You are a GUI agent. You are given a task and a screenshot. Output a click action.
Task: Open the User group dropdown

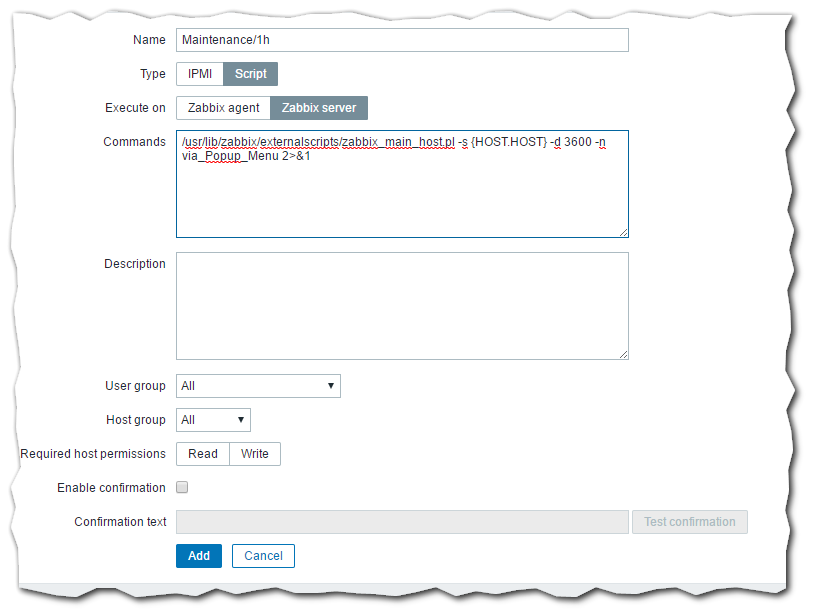click(x=258, y=386)
